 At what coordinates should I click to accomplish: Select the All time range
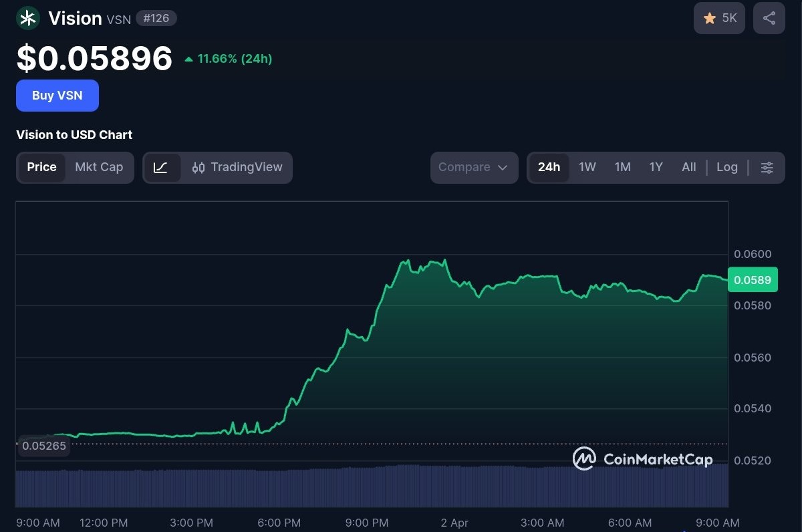coord(689,167)
